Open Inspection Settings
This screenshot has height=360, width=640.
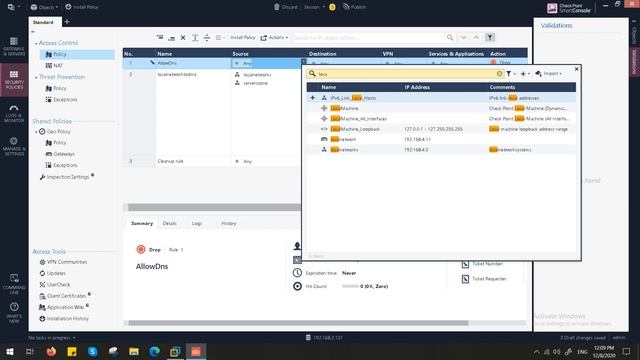[x=64, y=177]
